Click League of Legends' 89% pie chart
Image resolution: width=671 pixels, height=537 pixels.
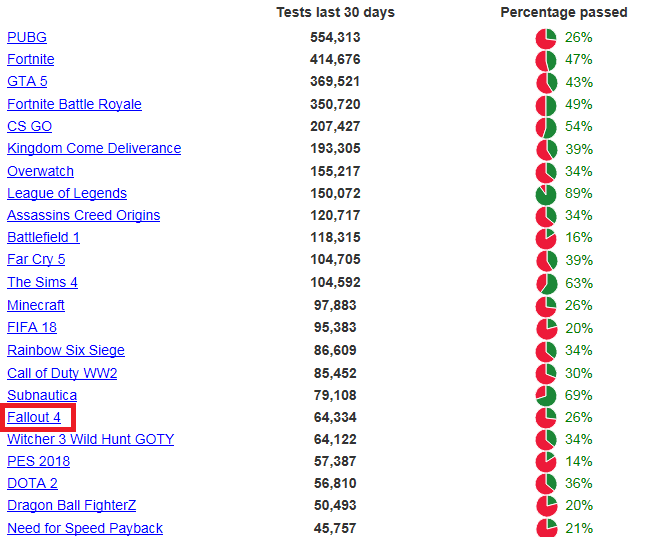tap(546, 194)
